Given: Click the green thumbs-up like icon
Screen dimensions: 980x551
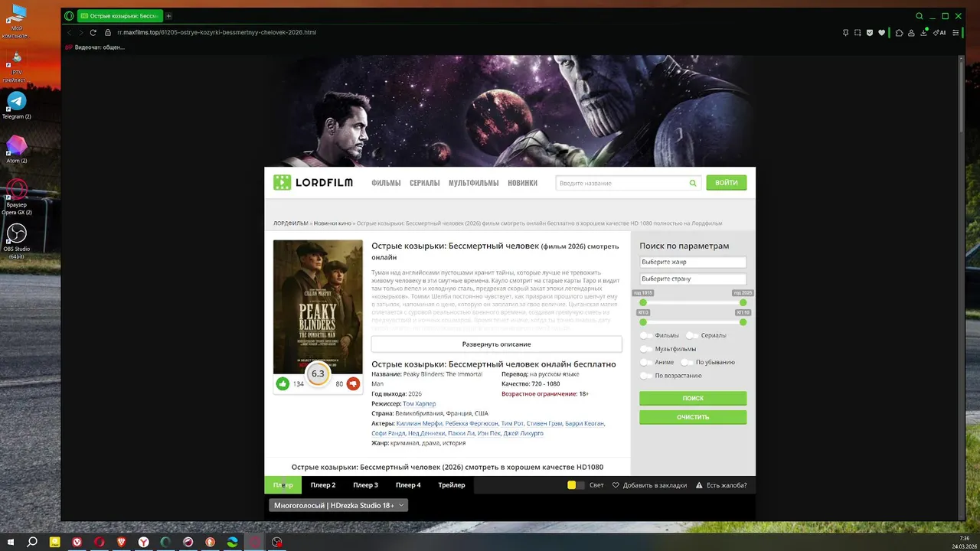Looking at the screenshot, I should pyautogui.click(x=283, y=383).
